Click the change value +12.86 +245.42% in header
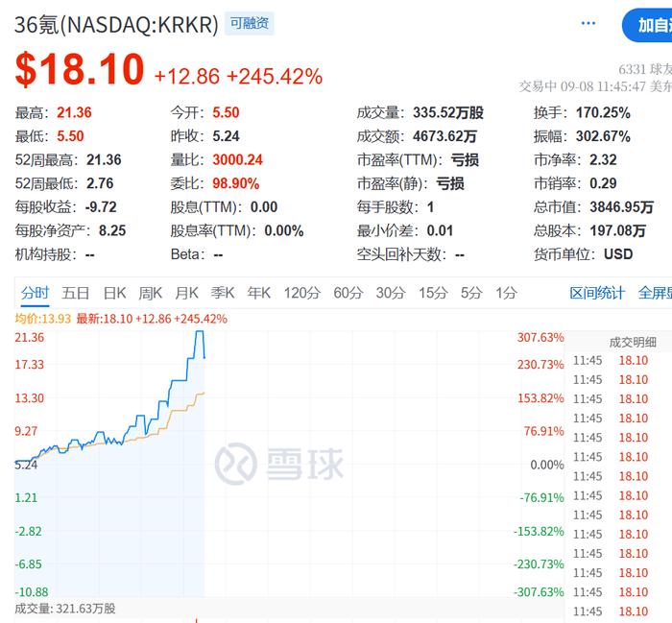The width and height of the screenshot is (672, 623). coord(238,77)
